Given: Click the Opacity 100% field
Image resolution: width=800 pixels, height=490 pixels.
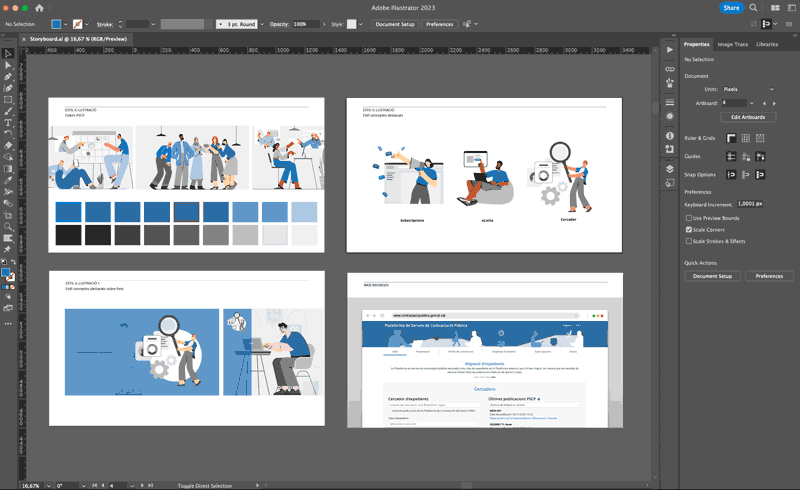Looking at the screenshot, I should pyautogui.click(x=306, y=24).
